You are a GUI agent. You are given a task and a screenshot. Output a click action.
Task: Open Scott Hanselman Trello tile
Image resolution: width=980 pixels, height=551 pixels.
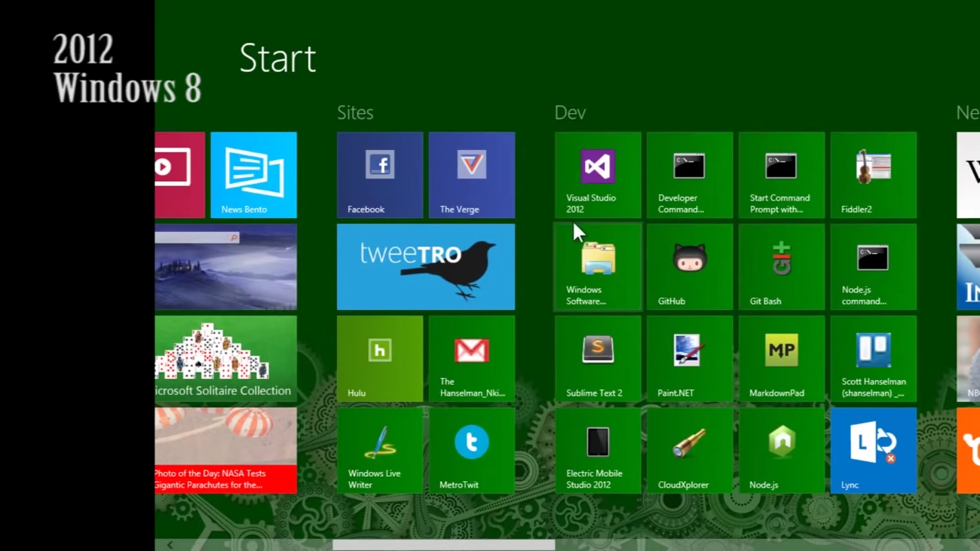pos(873,359)
